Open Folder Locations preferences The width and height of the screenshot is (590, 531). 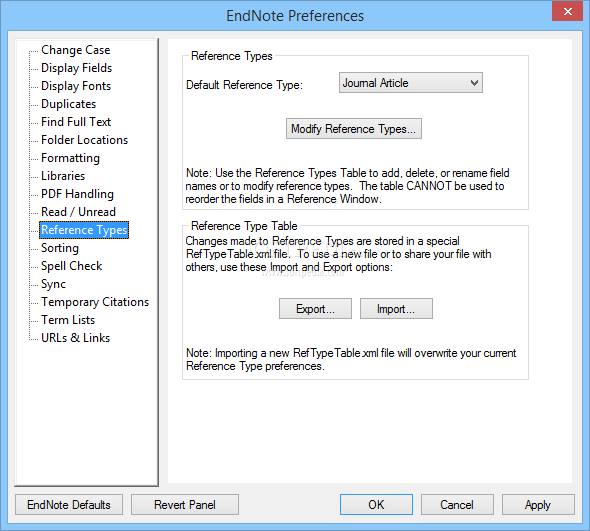tap(84, 140)
